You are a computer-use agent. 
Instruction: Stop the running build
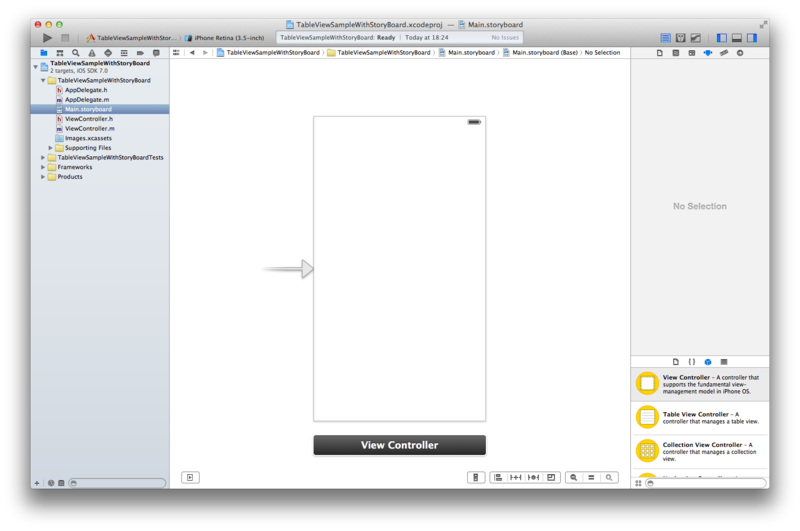tap(65, 38)
